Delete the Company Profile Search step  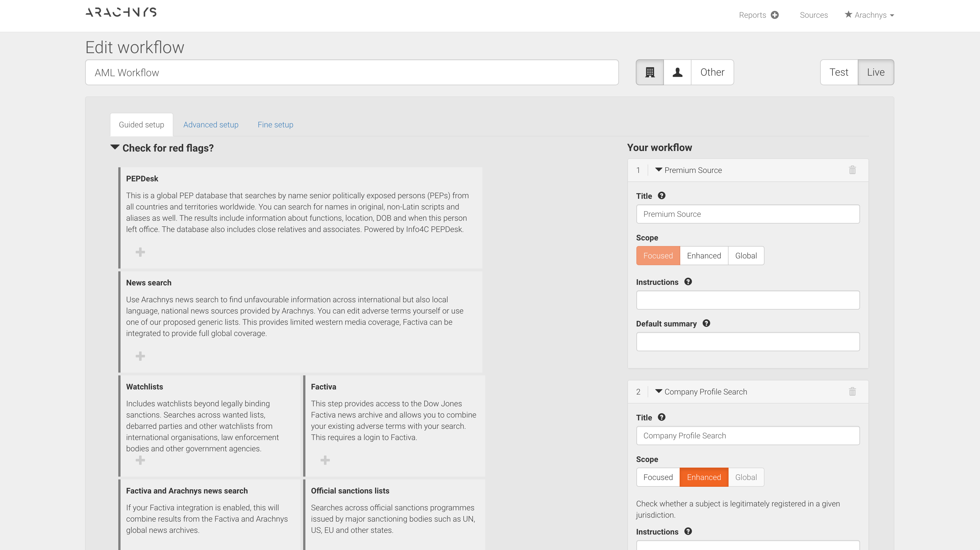coord(852,392)
